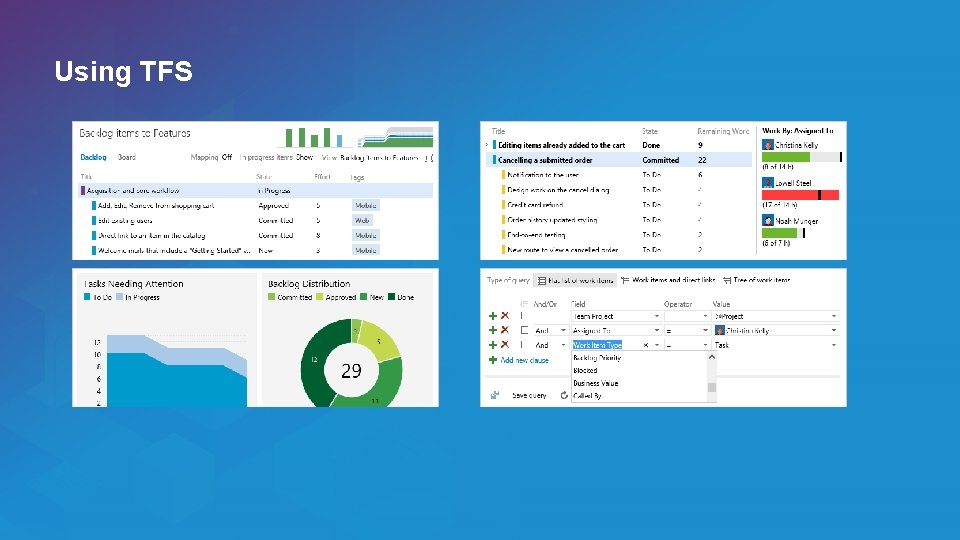This screenshot has height=540, width=960.
Task: Click Noah Munger's green capacity bar
Action: point(780,233)
